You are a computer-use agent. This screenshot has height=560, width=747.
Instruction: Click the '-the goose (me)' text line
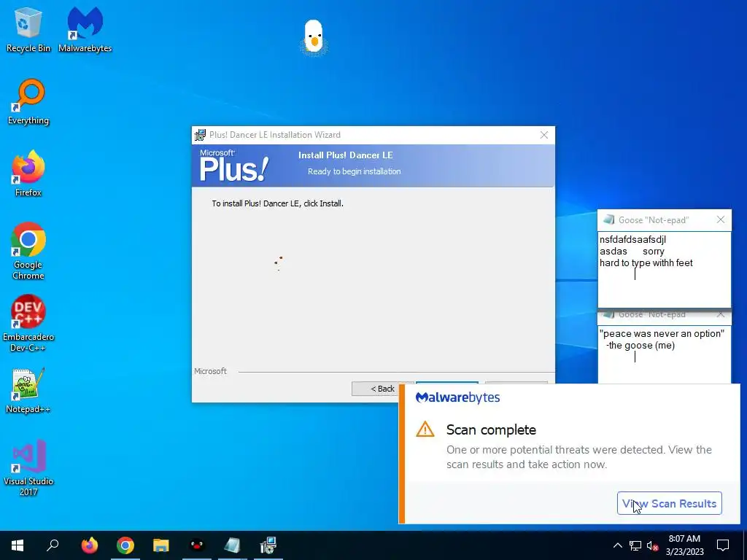640,345
